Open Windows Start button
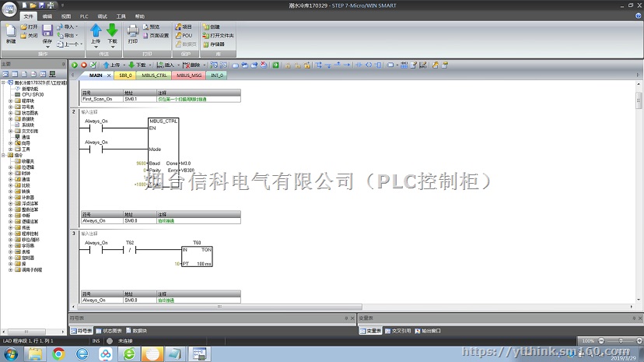The image size is (644, 362). click(x=11, y=353)
